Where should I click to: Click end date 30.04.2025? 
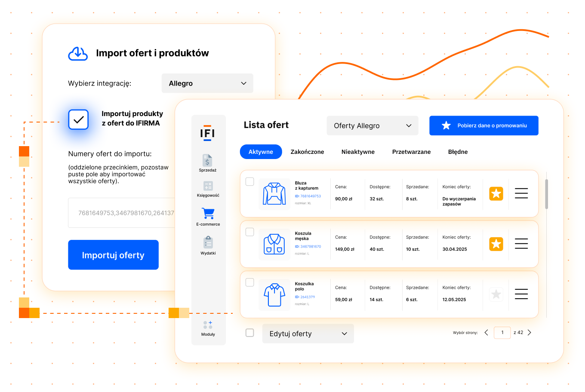coord(455,249)
